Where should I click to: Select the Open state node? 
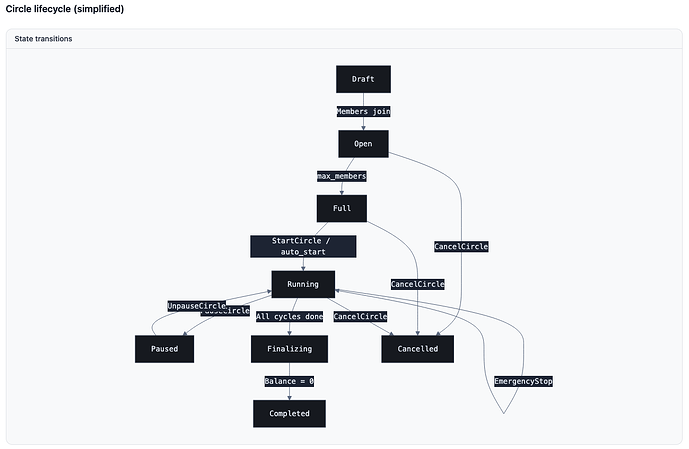[x=363, y=144]
